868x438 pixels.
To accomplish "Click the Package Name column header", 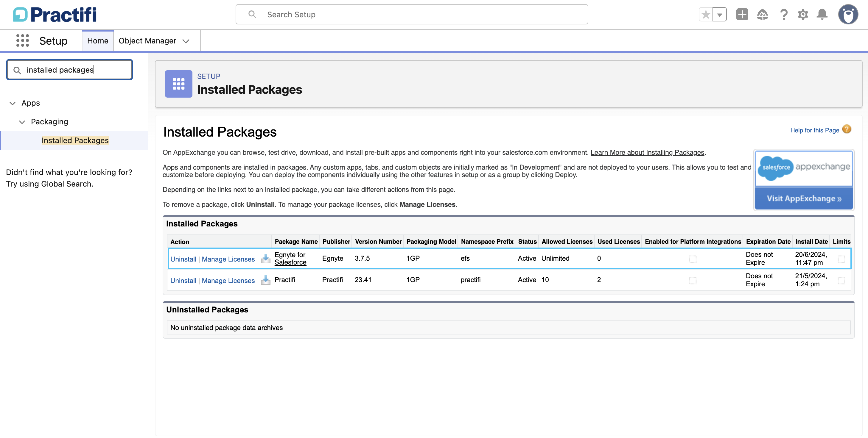I will click(x=296, y=242).
